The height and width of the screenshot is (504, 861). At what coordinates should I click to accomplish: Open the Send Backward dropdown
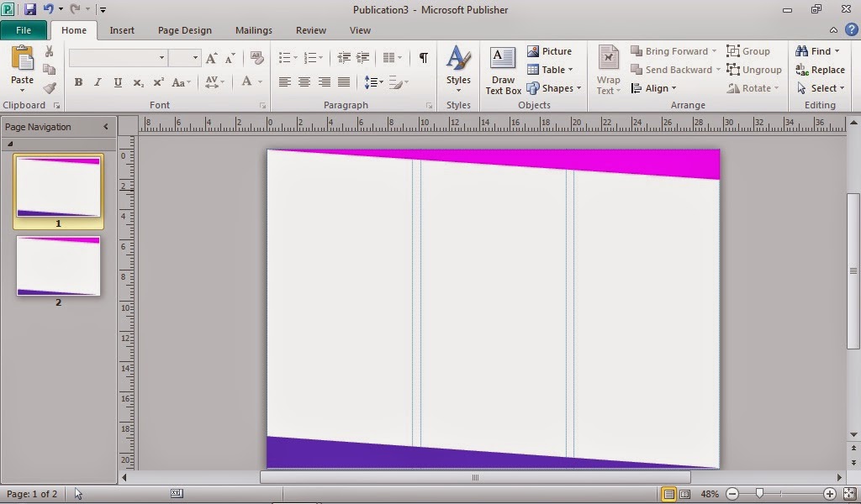pyautogui.click(x=718, y=70)
